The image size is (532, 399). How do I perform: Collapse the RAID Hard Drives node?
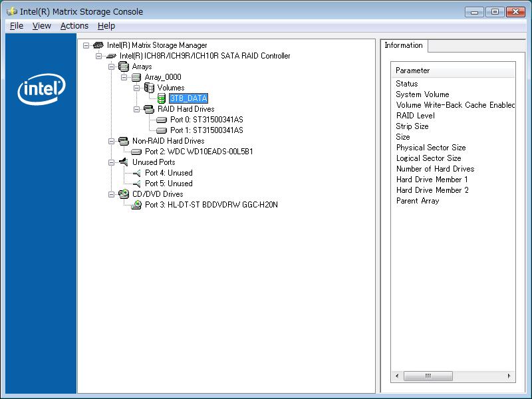[137, 109]
